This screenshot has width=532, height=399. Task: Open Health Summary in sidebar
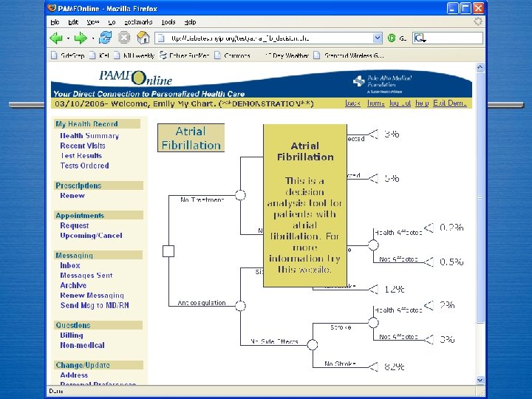(89, 136)
